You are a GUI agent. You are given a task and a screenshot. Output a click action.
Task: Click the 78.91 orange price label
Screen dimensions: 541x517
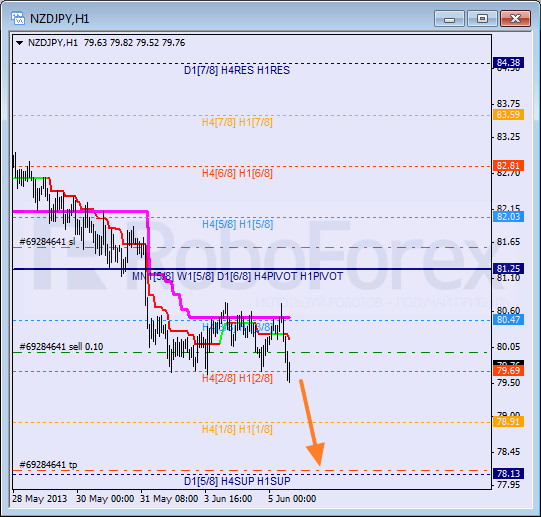point(508,422)
